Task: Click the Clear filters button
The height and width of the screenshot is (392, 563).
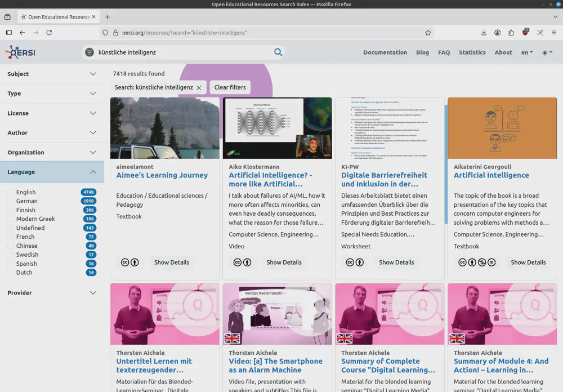Action: point(230,87)
